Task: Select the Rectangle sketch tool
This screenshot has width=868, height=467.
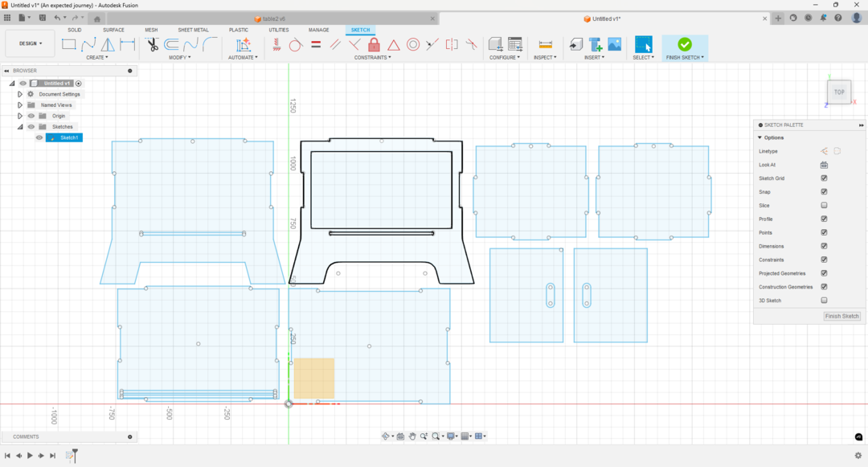Action: coord(68,45)
